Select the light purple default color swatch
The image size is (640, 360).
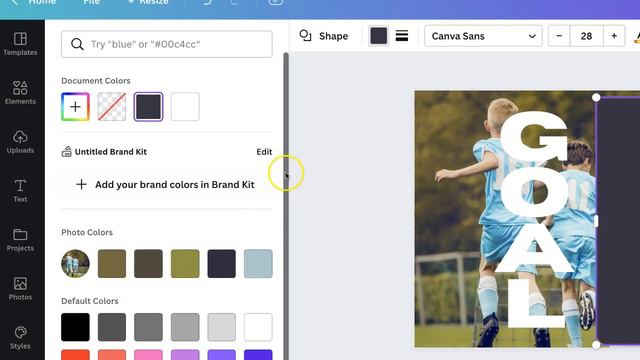[185, 355]
